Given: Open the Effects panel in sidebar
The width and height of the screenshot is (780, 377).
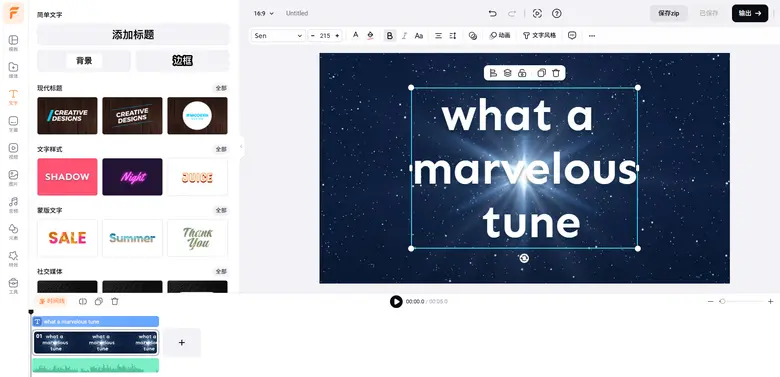Looking at the screenshot, I should (x=13, y=258).
